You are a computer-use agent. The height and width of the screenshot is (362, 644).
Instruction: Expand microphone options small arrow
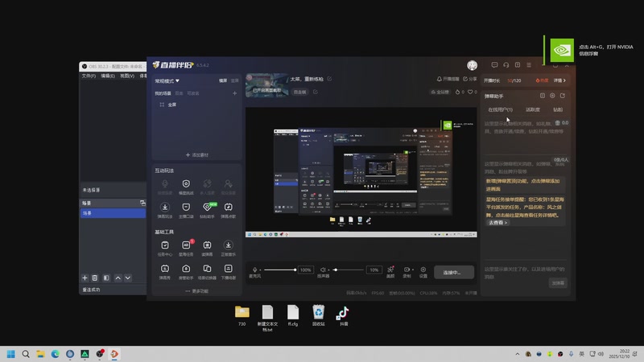pyautogui.click(x=260, y=270)
